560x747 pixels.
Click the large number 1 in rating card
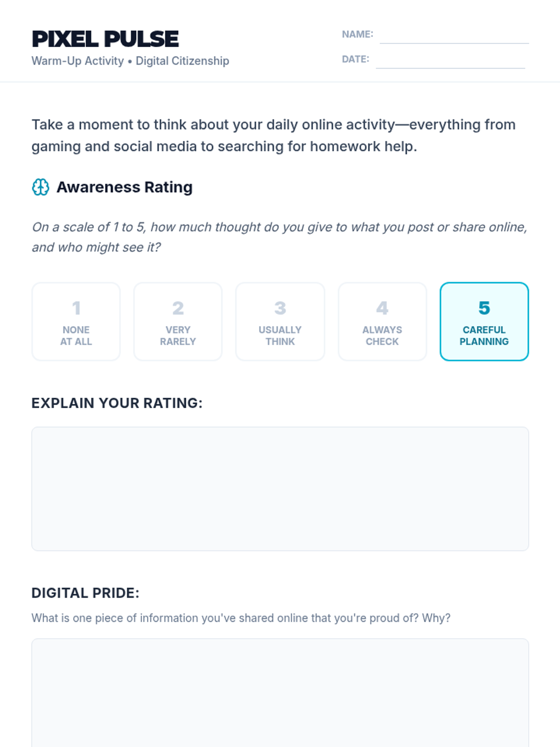tap(76, 308)
